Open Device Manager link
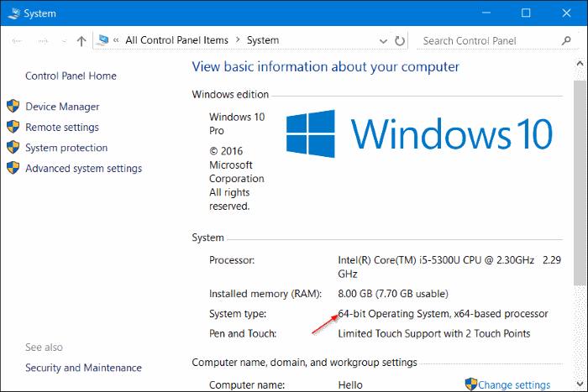Viewport: 588px width, 392px height. click(62, 107)
